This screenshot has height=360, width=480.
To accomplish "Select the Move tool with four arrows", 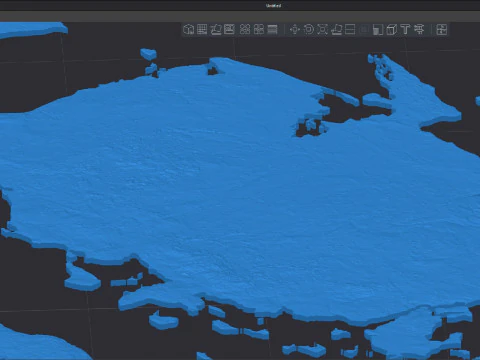I will click(295, 29).
